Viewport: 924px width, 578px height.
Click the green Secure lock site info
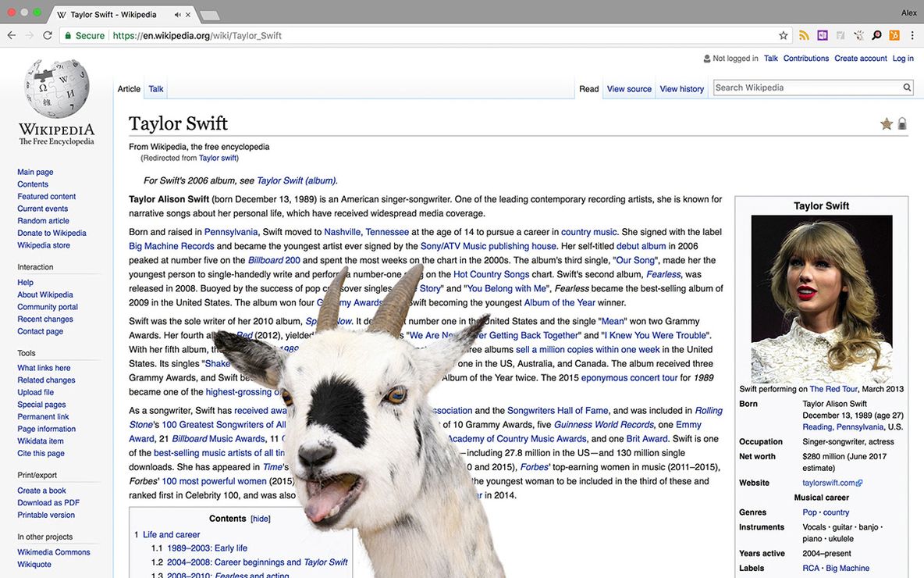(x=84, y=35)
